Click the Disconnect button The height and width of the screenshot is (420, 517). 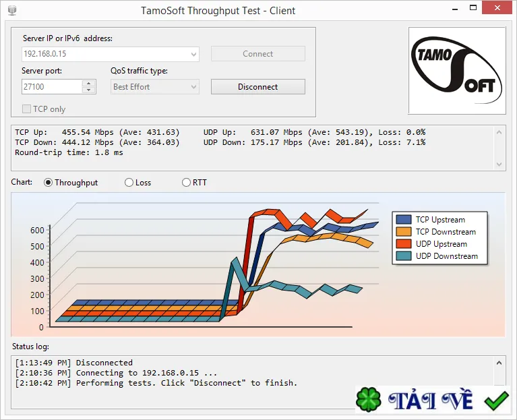coord(258,87)
